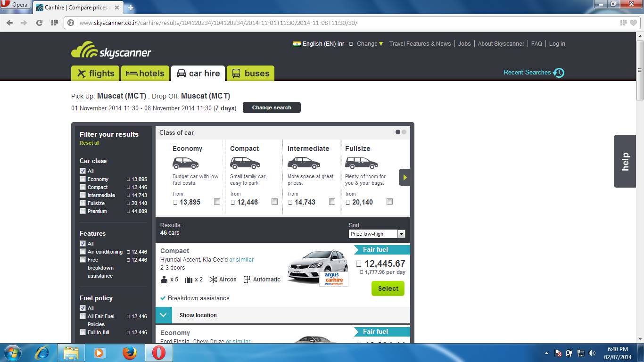
Task: Click the page vertical scrollbar thumb
Action: pos(640,70)
